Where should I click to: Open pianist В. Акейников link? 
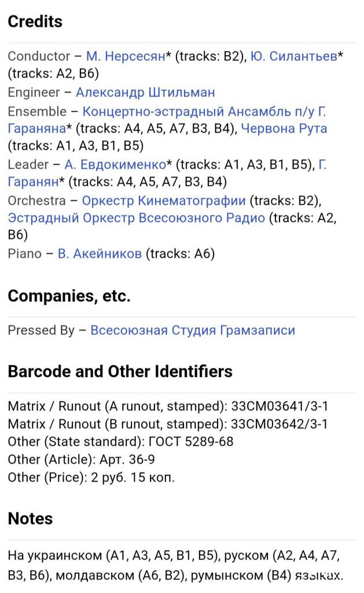point(100,253)
